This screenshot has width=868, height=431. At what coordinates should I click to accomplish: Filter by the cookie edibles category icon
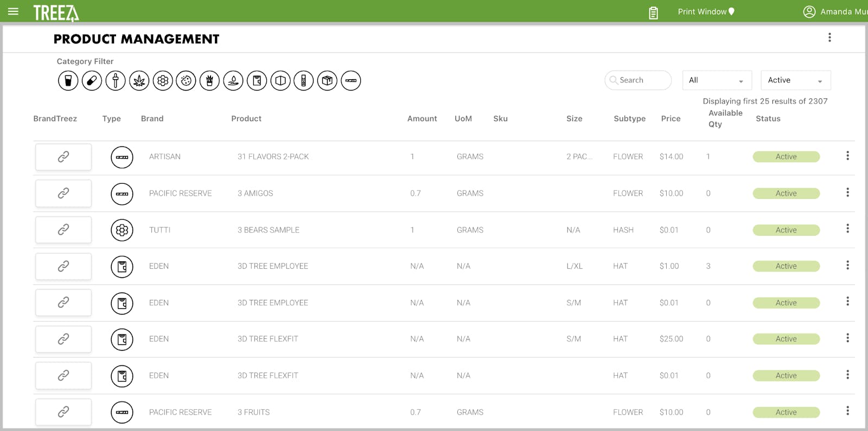click(x=186, y=81)
